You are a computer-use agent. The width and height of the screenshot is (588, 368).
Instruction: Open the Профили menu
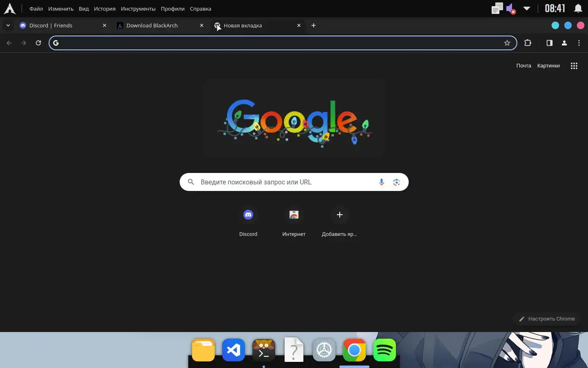coord(173,9)
